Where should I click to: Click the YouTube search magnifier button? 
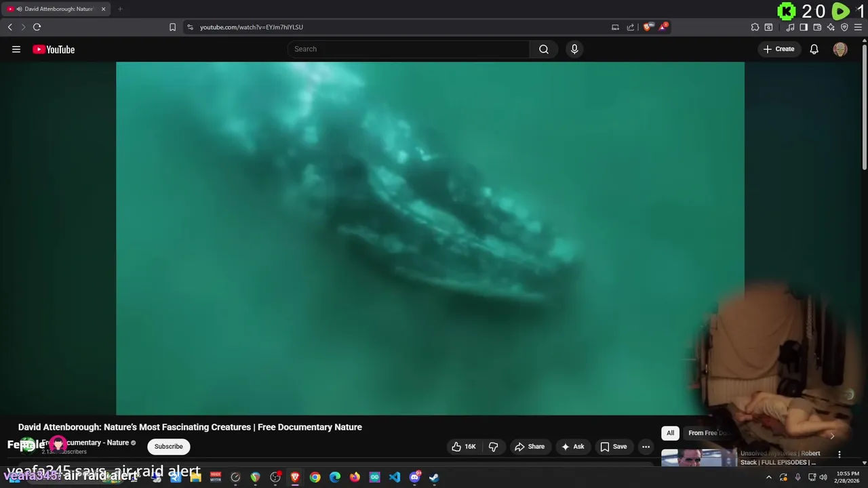pyautogui.click(x=544, y=49)
